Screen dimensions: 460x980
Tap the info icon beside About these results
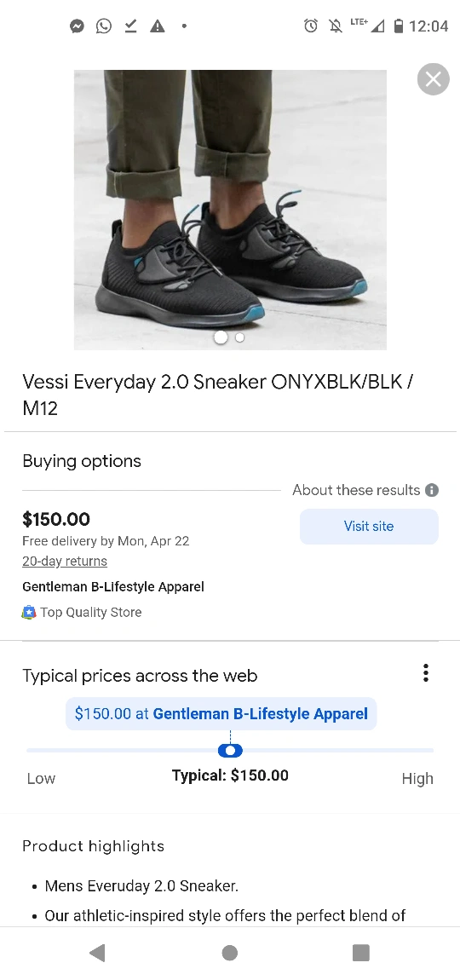point(432,490)
